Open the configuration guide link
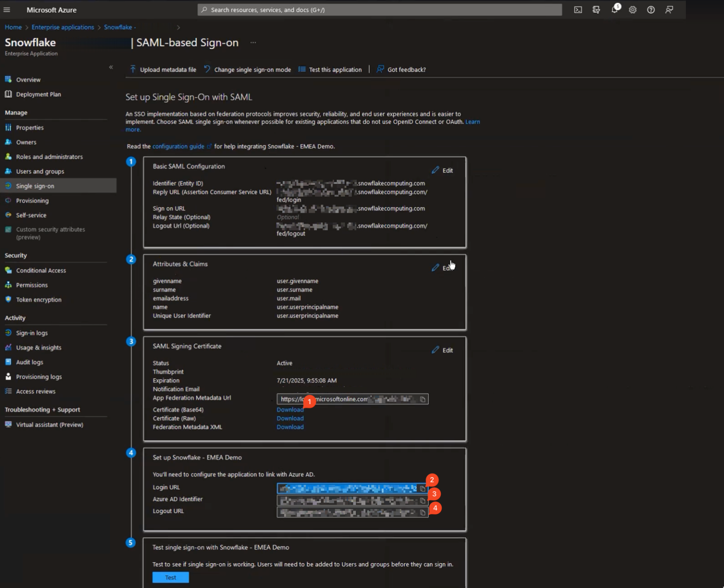The height and width of the screenshot is (588, 724). click(x=178, y=146)
